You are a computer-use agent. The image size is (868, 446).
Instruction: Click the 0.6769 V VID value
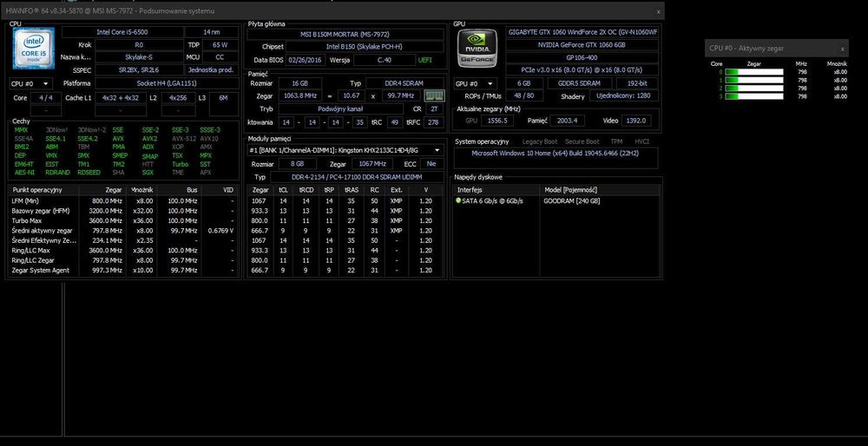point(220,231)
